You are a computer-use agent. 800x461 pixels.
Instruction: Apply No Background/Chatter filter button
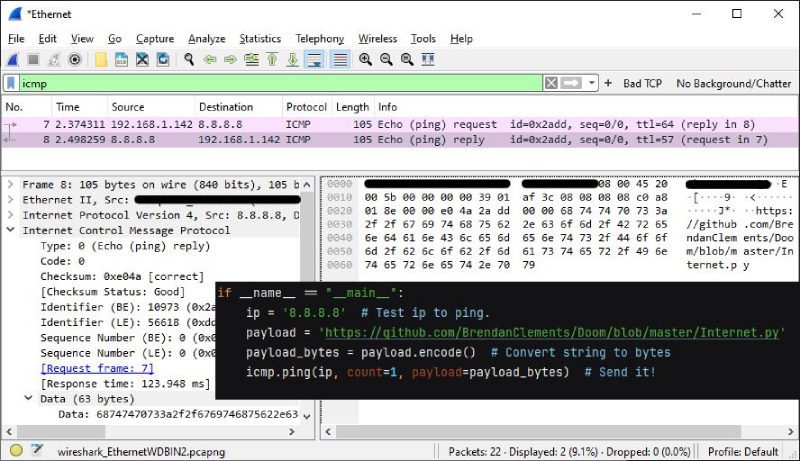point(734,84)
